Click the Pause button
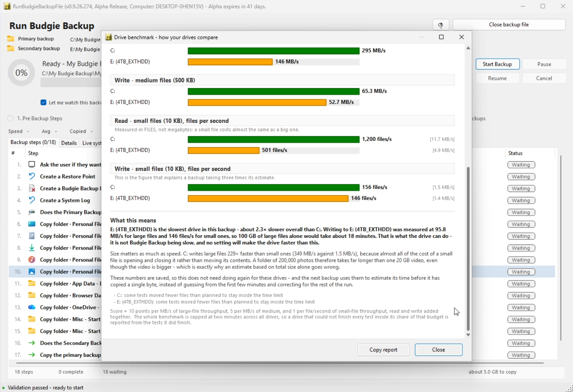Image resolution: width=573 pixels, height=392 pixels. pyautogui.click(x=544, y=64)
